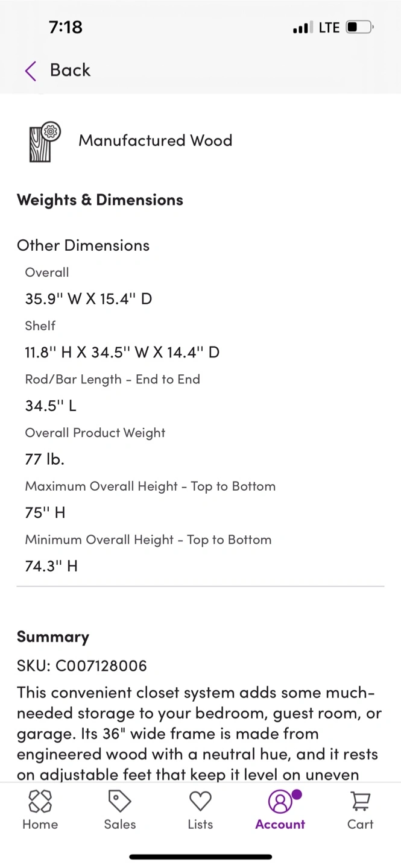The height and width of the screenshot is (868, 401).
Task: Tap the Summary section heading
Action: [53, 637]
